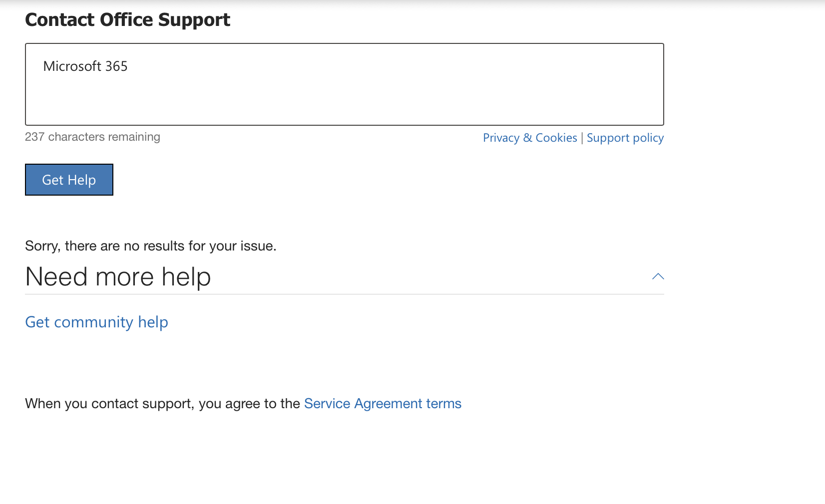Click the "Need more help" heading text
This screenshot has width=825, height=504.
coord(118,276)
